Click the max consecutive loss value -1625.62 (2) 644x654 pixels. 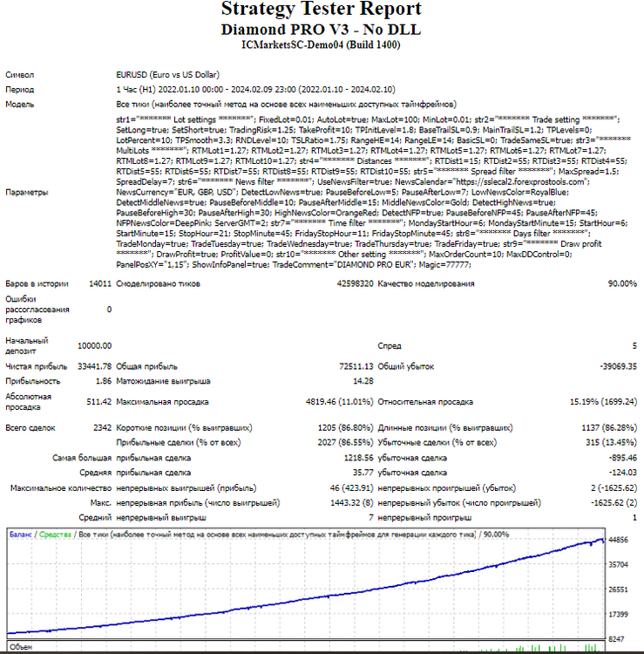pyautogui.click(x=614, y=502)
